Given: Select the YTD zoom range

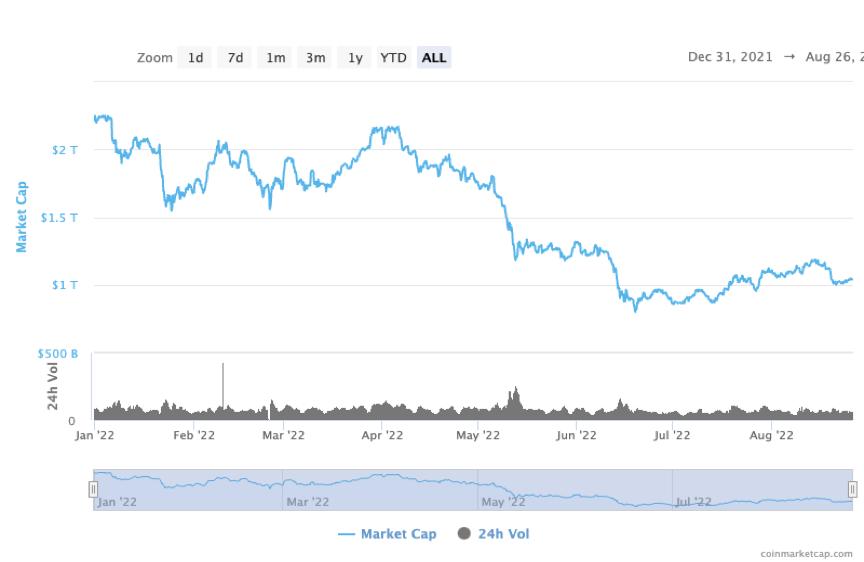Looking at the screenshot, I should click(x=393, y=57).
